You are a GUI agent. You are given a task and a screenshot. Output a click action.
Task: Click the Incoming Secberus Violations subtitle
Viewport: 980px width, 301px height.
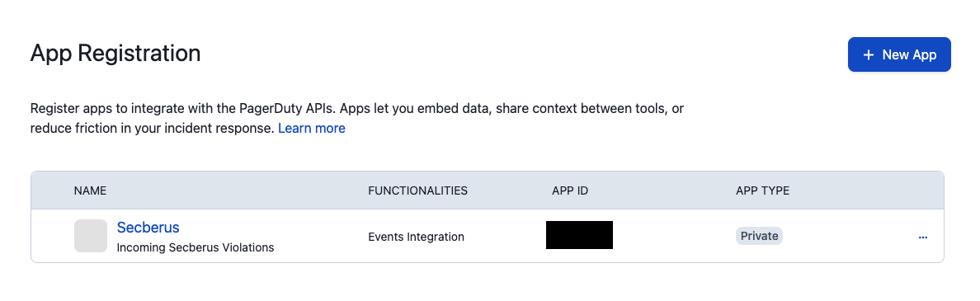point(196,247)
